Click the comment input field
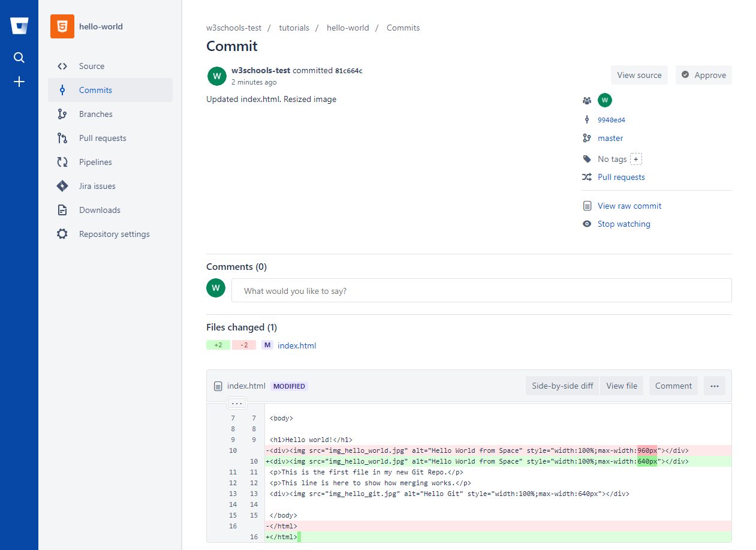 point(481,291)
